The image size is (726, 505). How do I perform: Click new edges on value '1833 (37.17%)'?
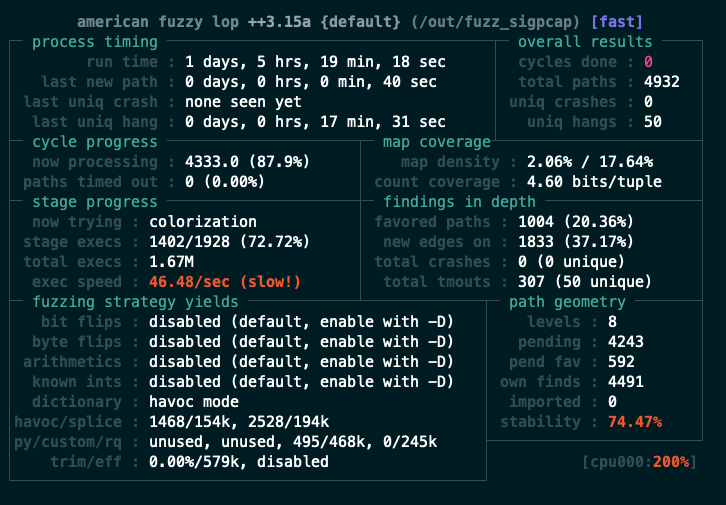[576, 242]
